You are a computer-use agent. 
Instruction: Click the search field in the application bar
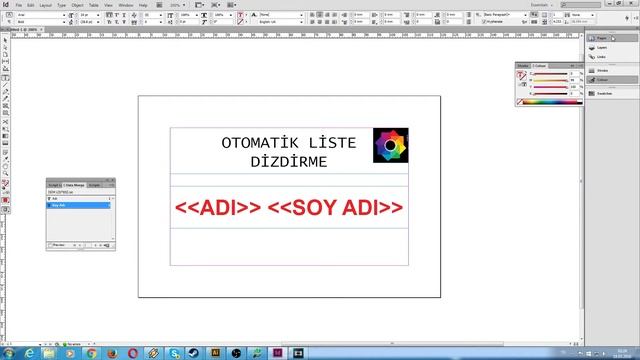click(x=581, y=5)
